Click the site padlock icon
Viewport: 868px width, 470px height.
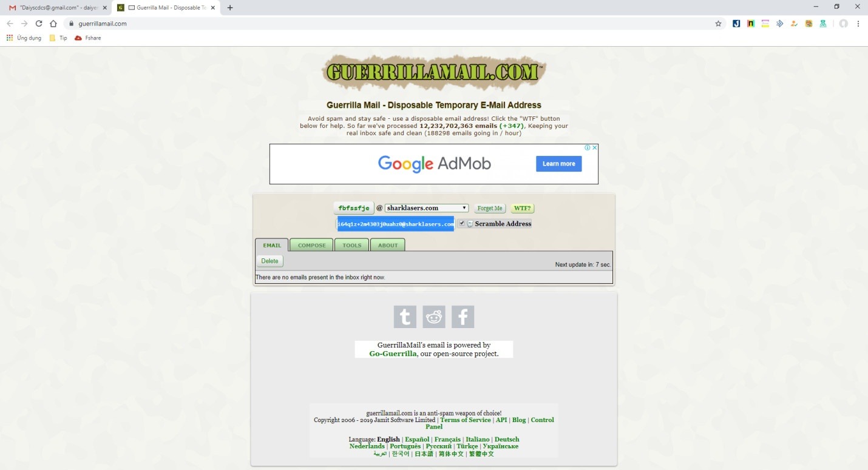(72, 24)
